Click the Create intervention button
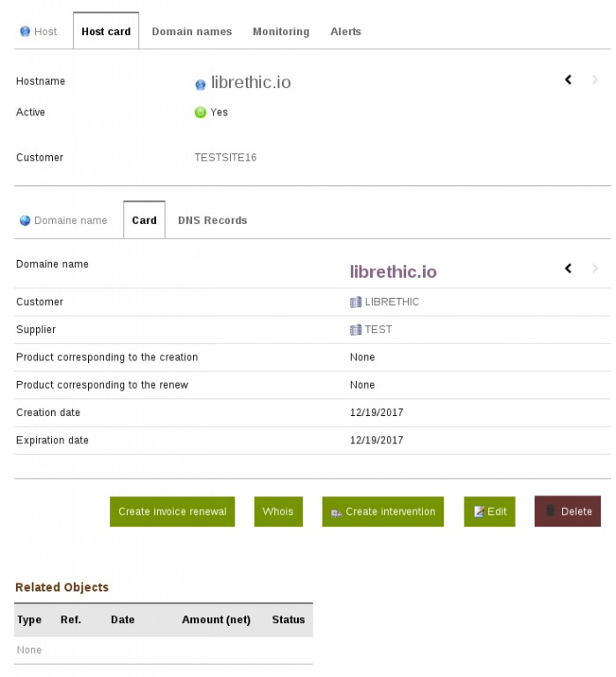Image resolution: width=616 pixels, height=677 pixels. click(x=382, y=511)
